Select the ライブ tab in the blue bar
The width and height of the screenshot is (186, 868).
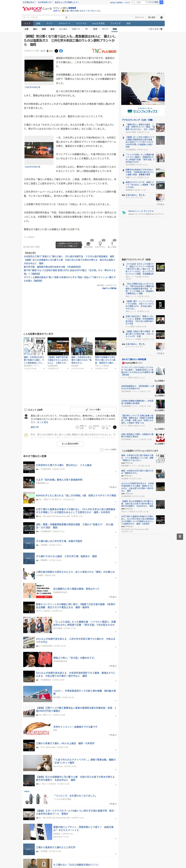49,24
